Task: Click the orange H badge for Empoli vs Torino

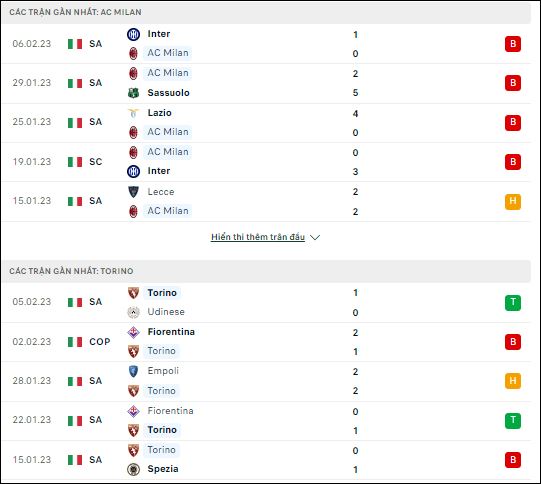Action: coord(513,381)
